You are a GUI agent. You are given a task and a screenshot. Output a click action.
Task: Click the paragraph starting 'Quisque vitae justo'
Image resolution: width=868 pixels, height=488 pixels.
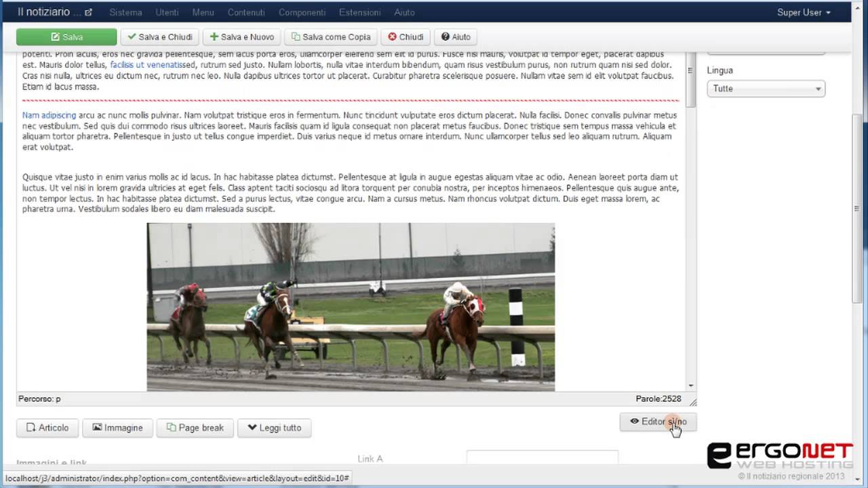pyautogui.click(x=351, y=193)
